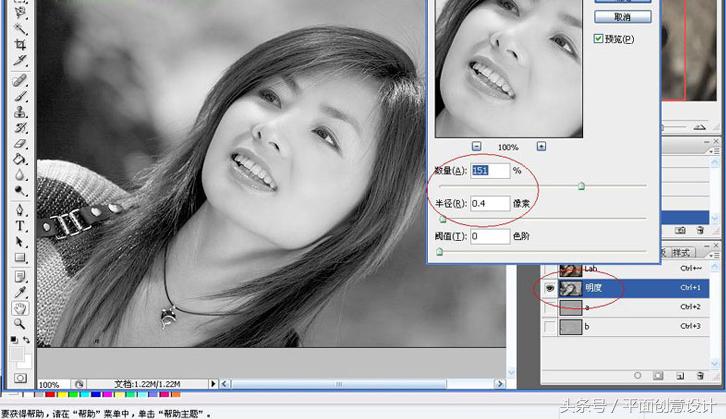
Task: Select the Lab composite channel row
Action: 618,269
